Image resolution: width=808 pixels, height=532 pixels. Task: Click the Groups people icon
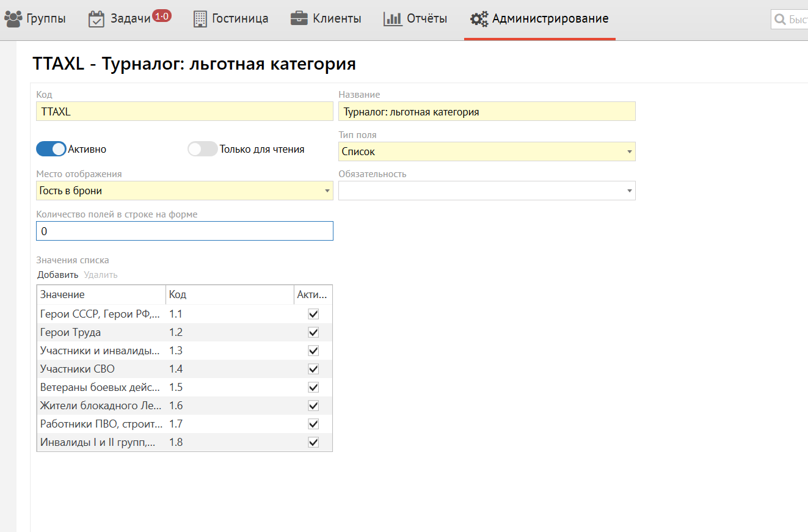tap(13, 18)
